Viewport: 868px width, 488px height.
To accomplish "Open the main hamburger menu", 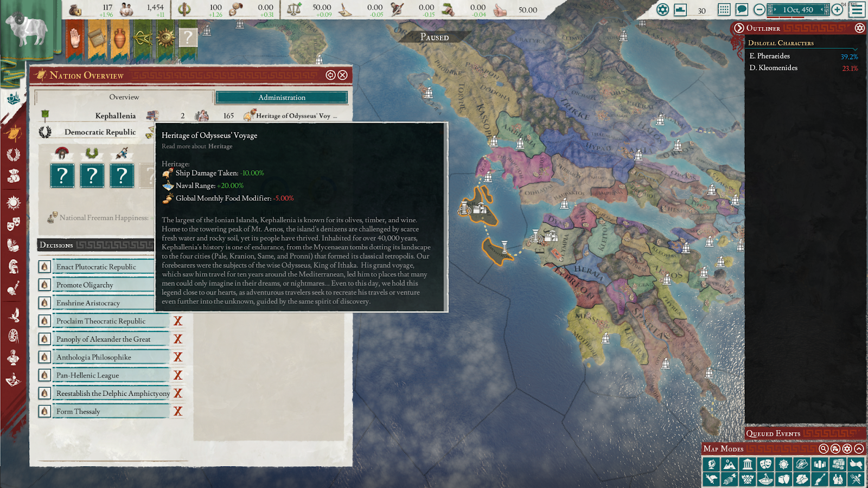I will pyautogui.click(x=857, y=10).
